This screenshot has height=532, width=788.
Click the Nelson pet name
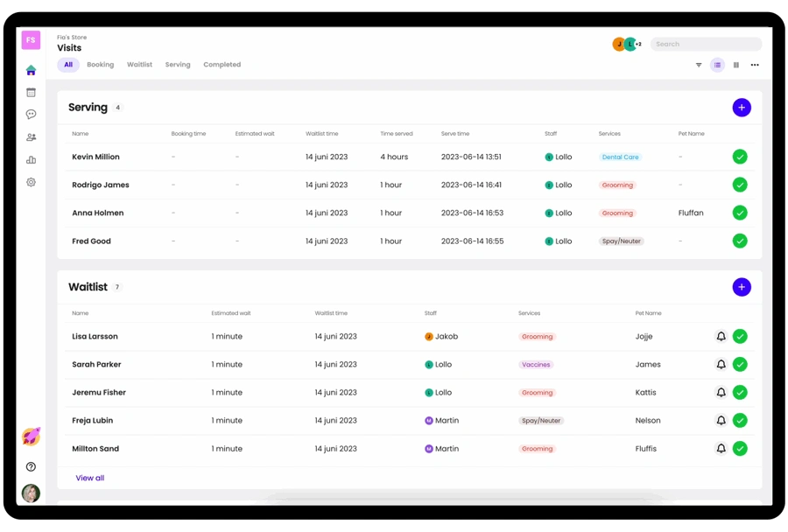(x=648, y=421)
